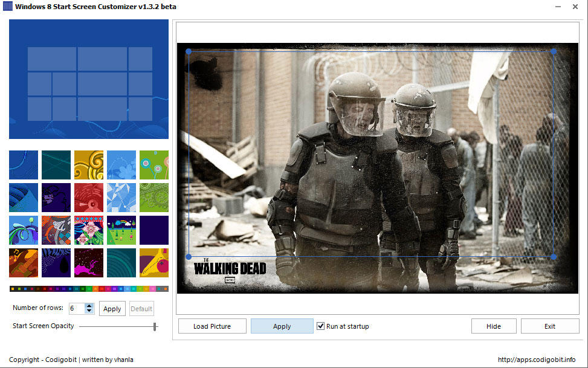Click the Exit button
This screenshot has height=368, width=588.
tap(550, 326)
